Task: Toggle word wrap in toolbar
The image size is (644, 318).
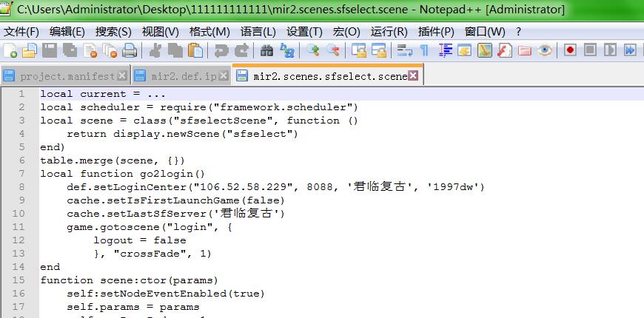Action: 404,50
